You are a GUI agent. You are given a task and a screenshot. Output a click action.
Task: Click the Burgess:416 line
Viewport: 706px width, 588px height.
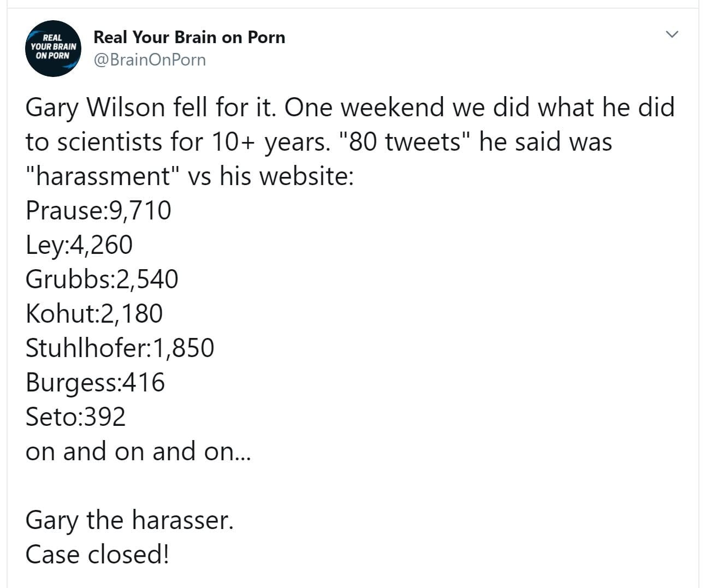pos(95,383)
